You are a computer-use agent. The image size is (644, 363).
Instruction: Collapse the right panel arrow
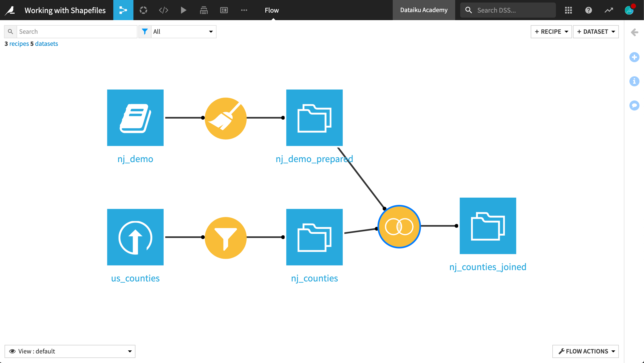coord(634,32)
